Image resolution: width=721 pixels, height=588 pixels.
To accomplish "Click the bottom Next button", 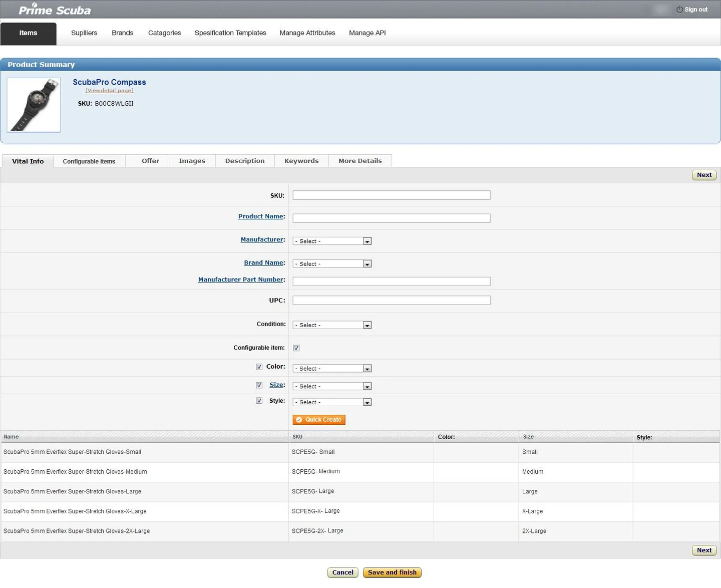I will pos(704,550).
